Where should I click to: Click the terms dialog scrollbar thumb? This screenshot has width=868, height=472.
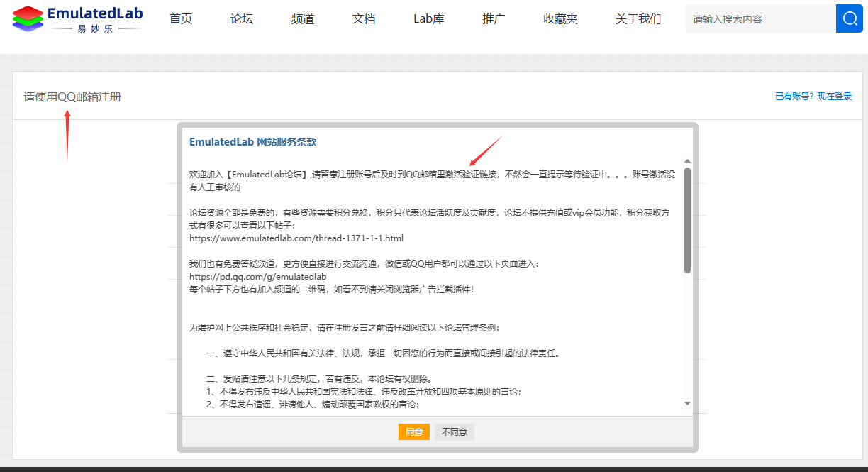tap(687, 220)
